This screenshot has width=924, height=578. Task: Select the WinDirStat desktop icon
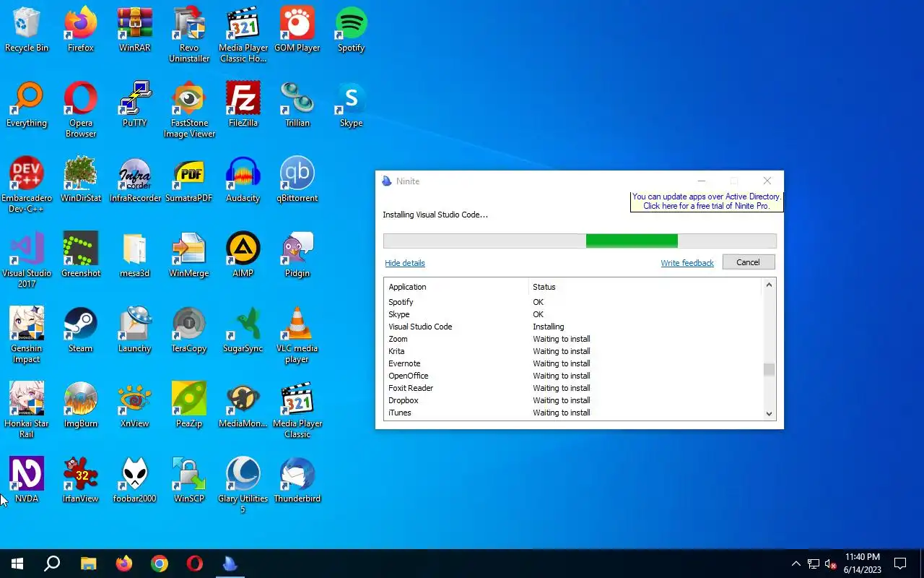click(x=81, y=181)
